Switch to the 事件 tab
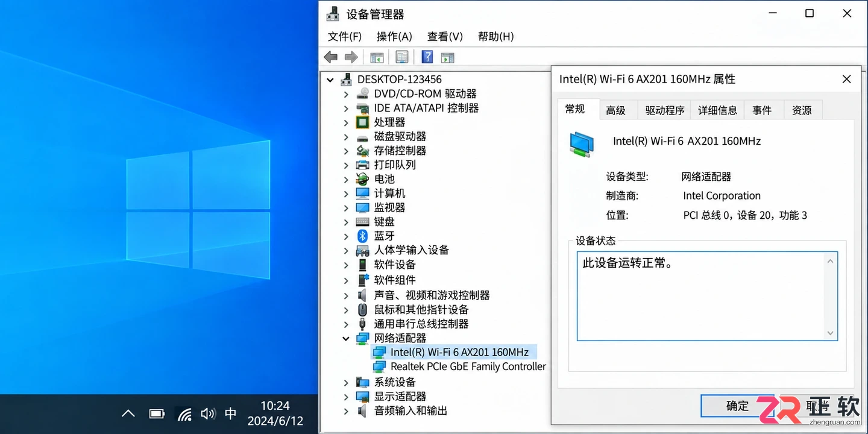The height and width of the screenshot is (434, 868). coord(762,110)
